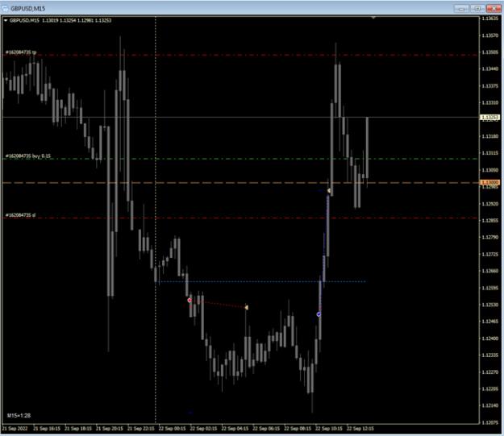The image size is (504, 436).
Task: Click the red dotted sell trade connector line
Action: pyautogui.click(x=218, y=304)
